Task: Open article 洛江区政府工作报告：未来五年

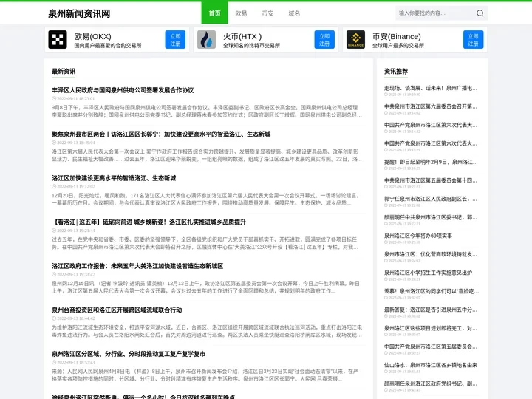Action: pos(137,266)
